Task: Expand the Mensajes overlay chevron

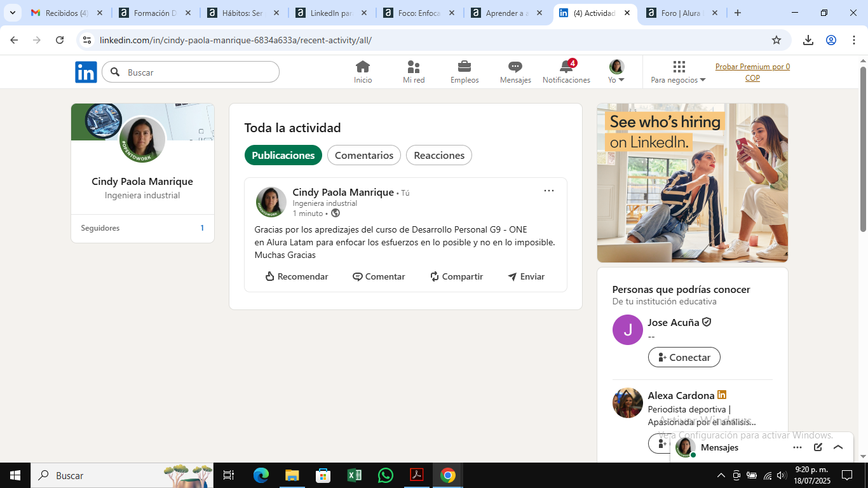Action: pos(838,447)
